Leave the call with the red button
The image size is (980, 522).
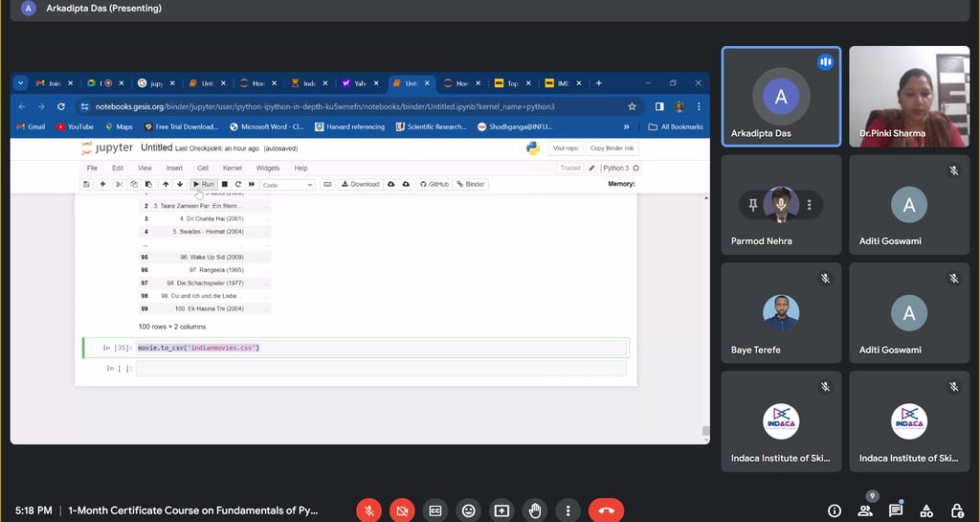click(x=606, y=511)
